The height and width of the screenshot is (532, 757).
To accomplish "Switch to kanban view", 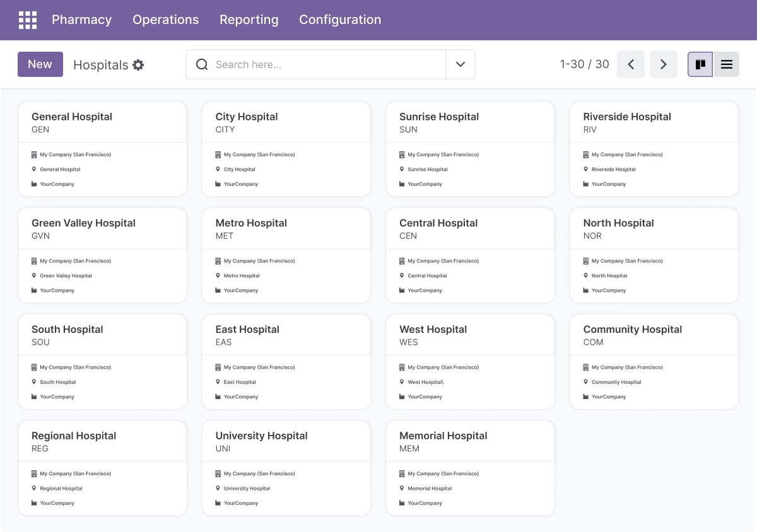I will click(700, 64).
